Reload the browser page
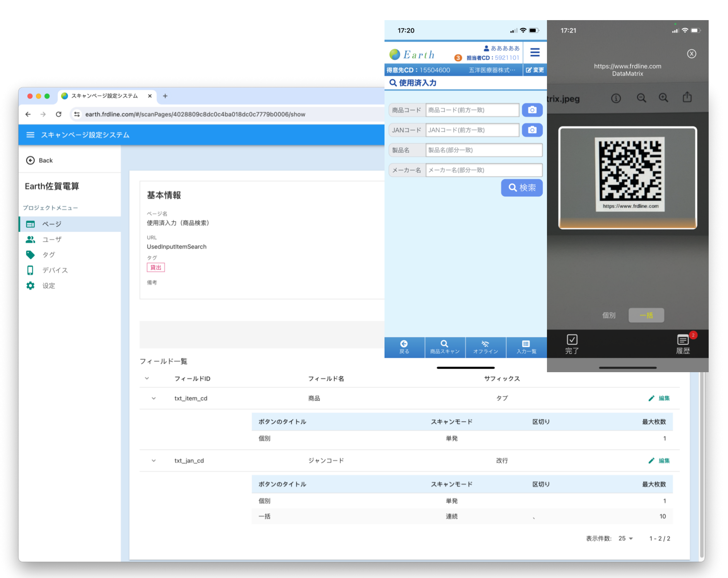Image resolution: width=728 pixels, height=578 pixels. [x=58, y=114]
